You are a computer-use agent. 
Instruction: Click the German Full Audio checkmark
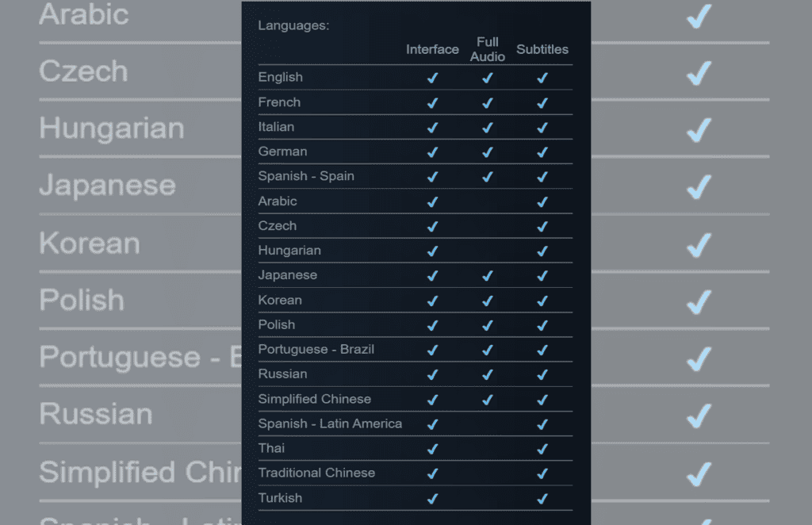click(x=488, y=152)
